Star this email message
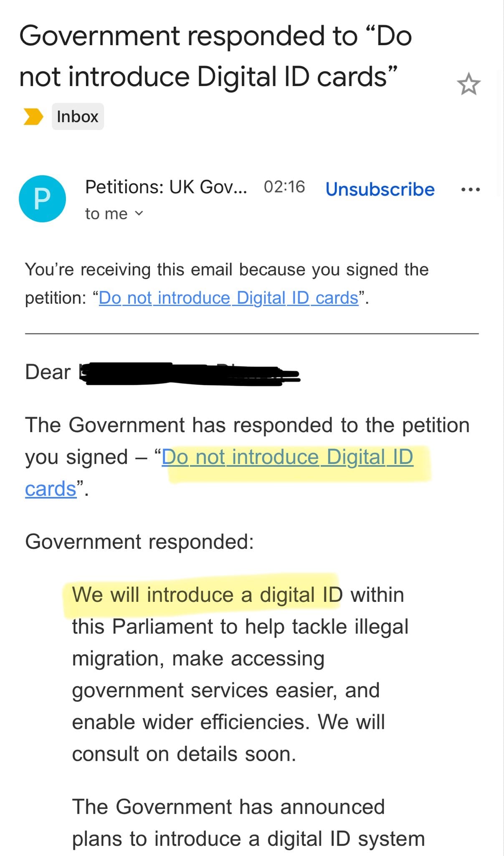Image resolution: width=504 pixels, height=856 pixels. click(468, 84)
